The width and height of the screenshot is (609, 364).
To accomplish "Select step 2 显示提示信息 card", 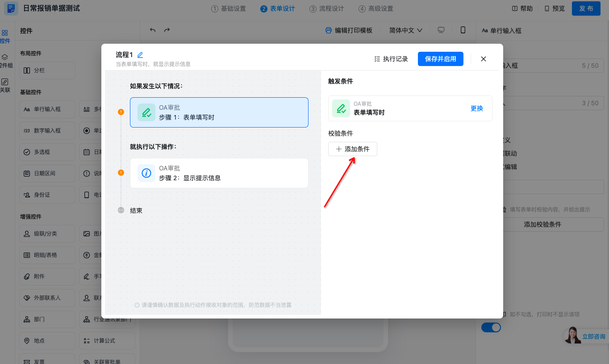I will (x=219, y=173).
